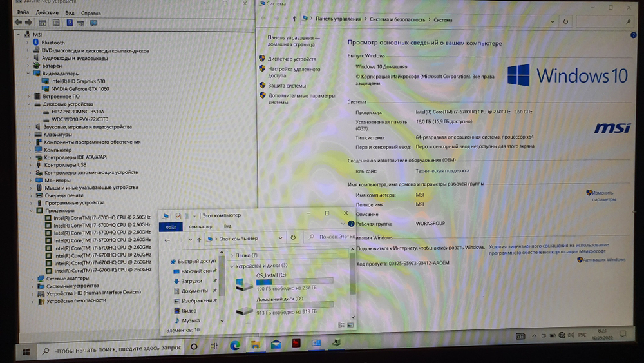Viewport: 644px width, 363px height.
Task: Click the Техническая поддержка website link
Action: [x=442, y=171]
